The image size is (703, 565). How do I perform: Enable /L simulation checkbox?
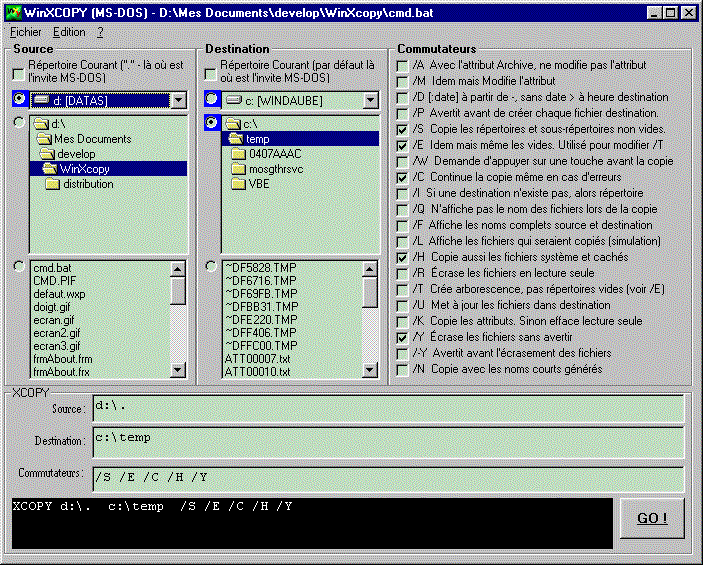point(402,242)
